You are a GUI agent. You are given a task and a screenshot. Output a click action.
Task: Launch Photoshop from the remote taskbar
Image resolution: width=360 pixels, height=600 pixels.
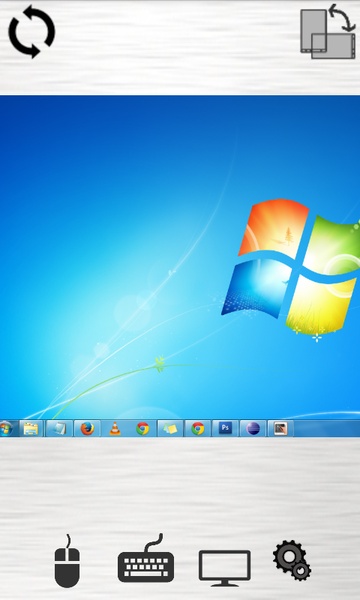(225, 428)
